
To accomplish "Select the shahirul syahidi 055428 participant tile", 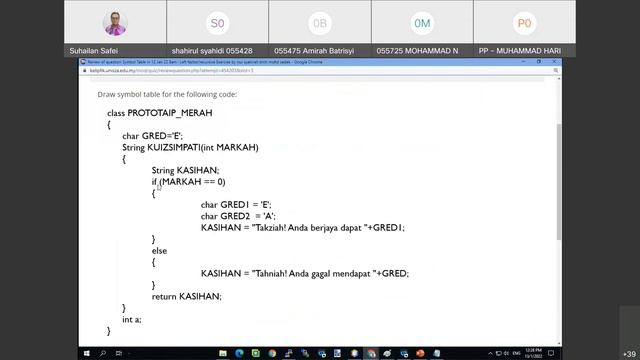I will (218, 28).
